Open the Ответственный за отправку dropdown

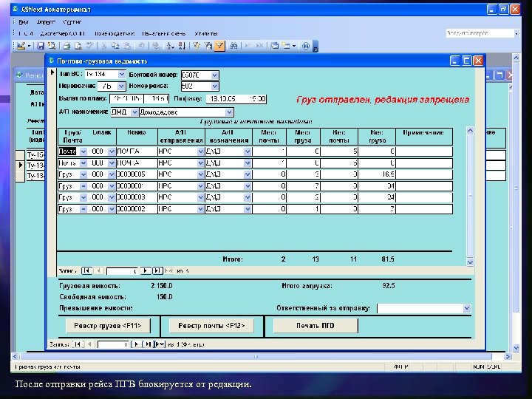click(467, 308)
